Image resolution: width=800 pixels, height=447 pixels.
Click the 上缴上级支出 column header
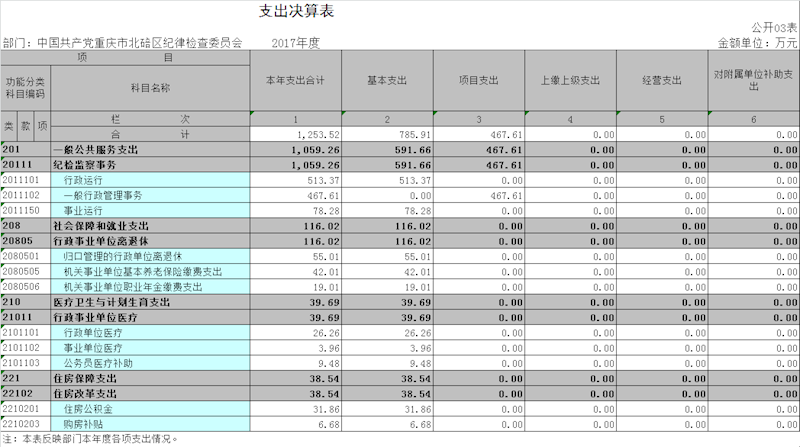pyautogui.click(x=570, y=80)
